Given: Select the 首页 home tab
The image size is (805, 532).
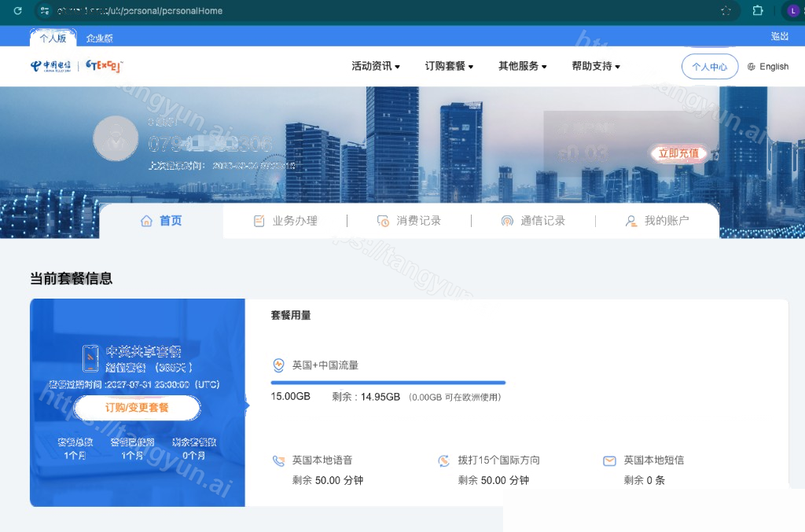Looking at the screenshot, I should click(x=161, y=221).
